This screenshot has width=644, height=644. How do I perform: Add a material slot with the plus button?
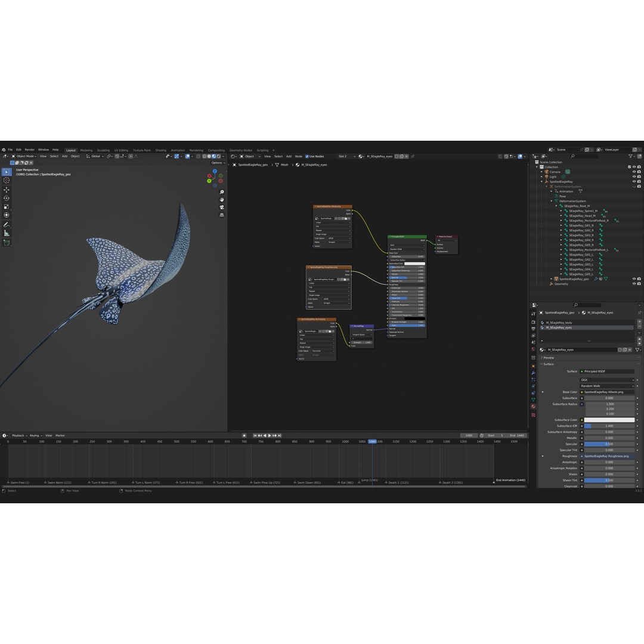point(639,322)
